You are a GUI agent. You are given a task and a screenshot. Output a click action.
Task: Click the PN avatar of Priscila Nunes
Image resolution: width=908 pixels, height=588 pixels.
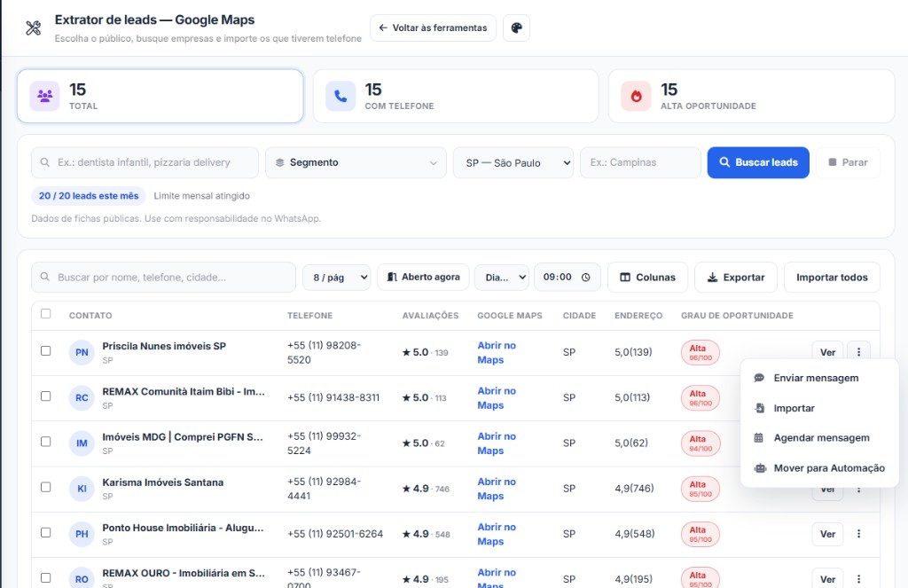[x=82, y=352]
